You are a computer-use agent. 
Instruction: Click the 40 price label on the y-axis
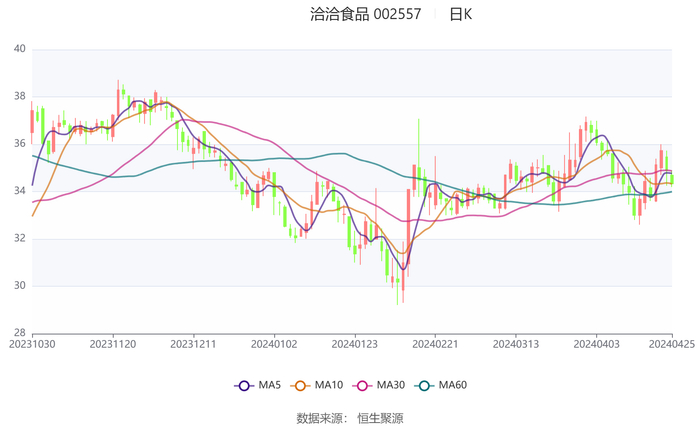click(x=19, y=49)
